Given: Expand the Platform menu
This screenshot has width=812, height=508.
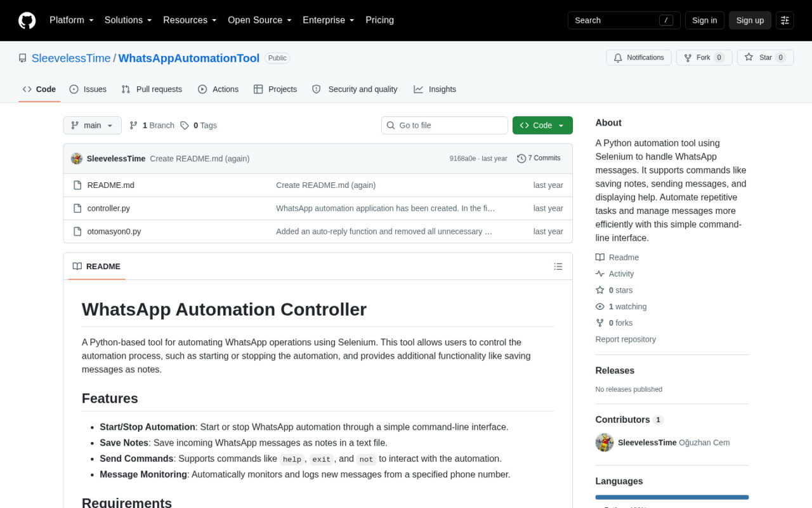Looking at the screenshot, I should [72, 20].
